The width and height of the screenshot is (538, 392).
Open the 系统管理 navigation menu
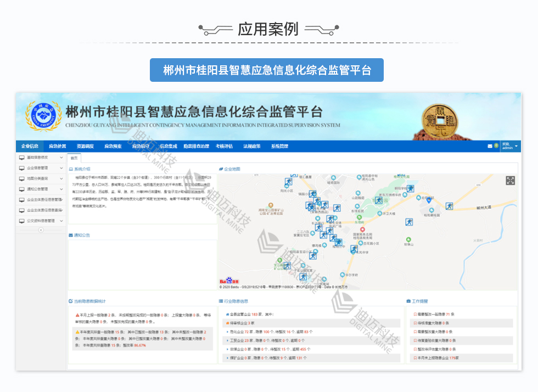click(x=279, y=147)
